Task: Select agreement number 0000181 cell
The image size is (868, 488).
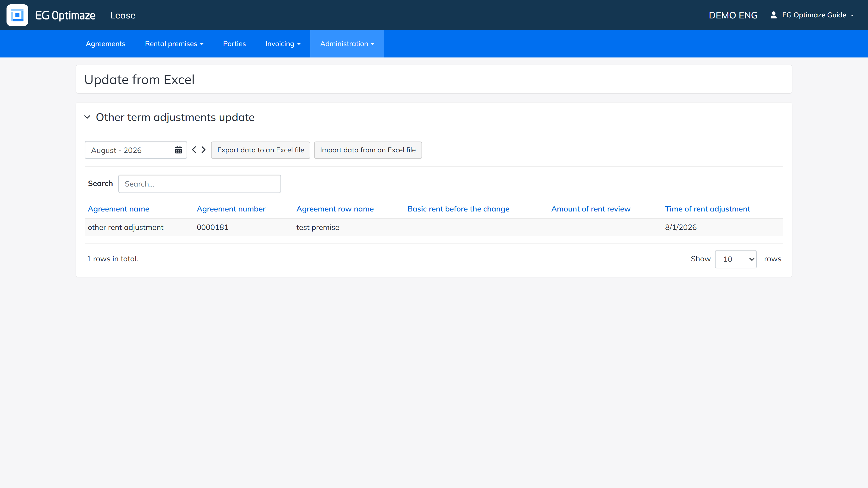Action: tap(213, 227)
